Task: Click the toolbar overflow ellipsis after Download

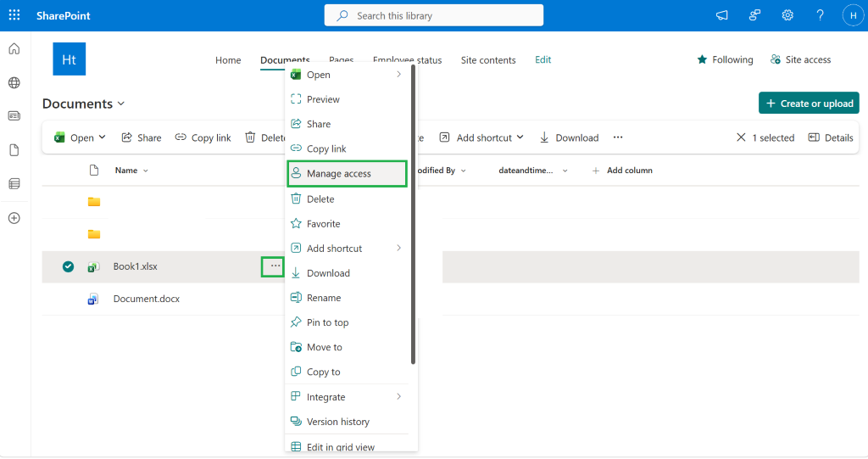Action: [618, 137]
